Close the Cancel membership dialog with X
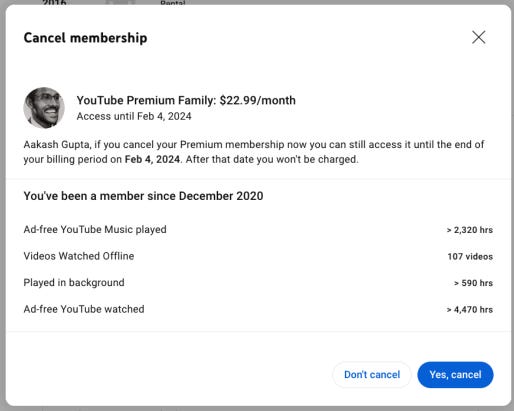The height and width of the screenshot is (411, 514). coord(479,37)
